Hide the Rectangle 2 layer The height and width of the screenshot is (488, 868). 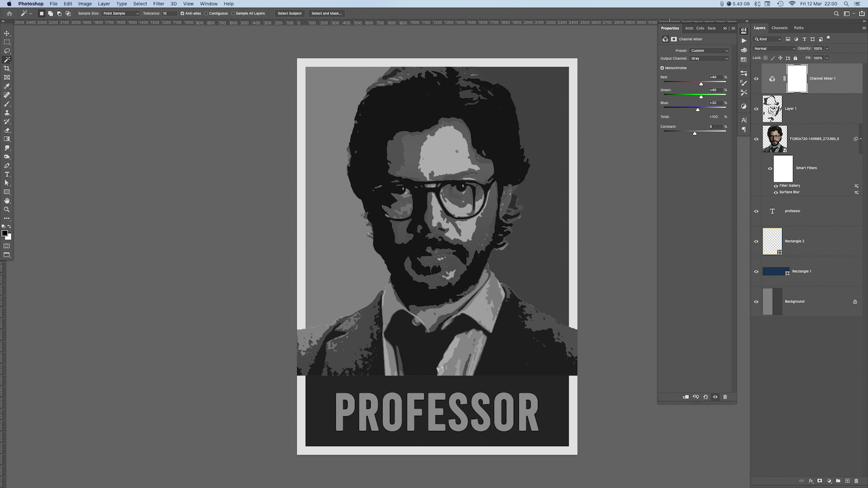tap(756, 241)
